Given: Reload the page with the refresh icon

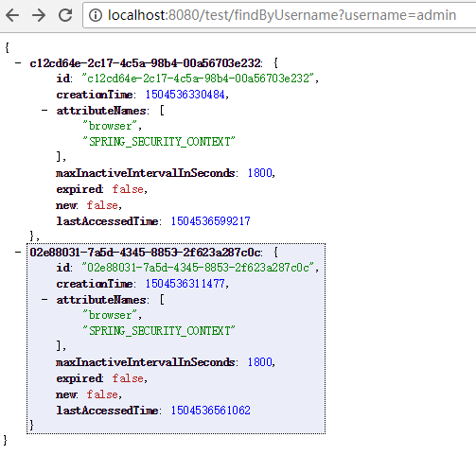Looking at the screenshot, I should (x=65, y=15).
